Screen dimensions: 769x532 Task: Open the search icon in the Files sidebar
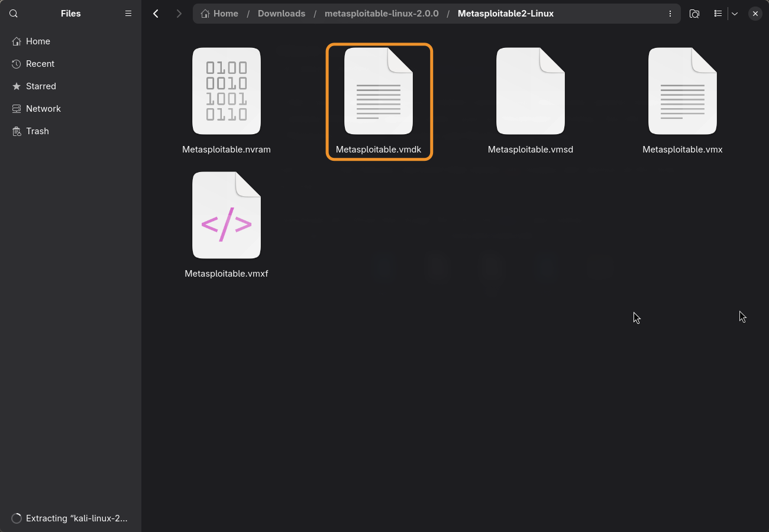(14, 14)
